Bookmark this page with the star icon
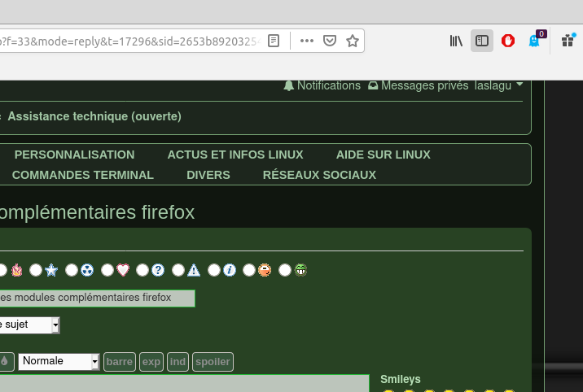 click(x=353, y=41)
